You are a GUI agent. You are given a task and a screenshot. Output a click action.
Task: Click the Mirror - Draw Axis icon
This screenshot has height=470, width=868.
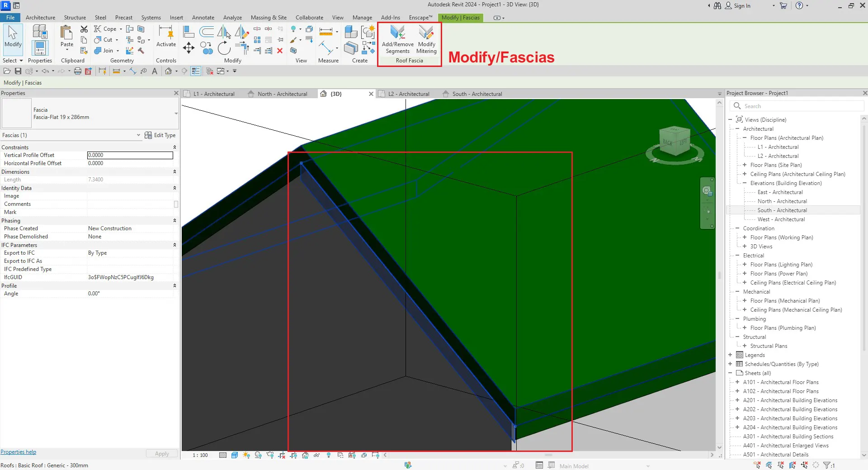tap(242, 31)
